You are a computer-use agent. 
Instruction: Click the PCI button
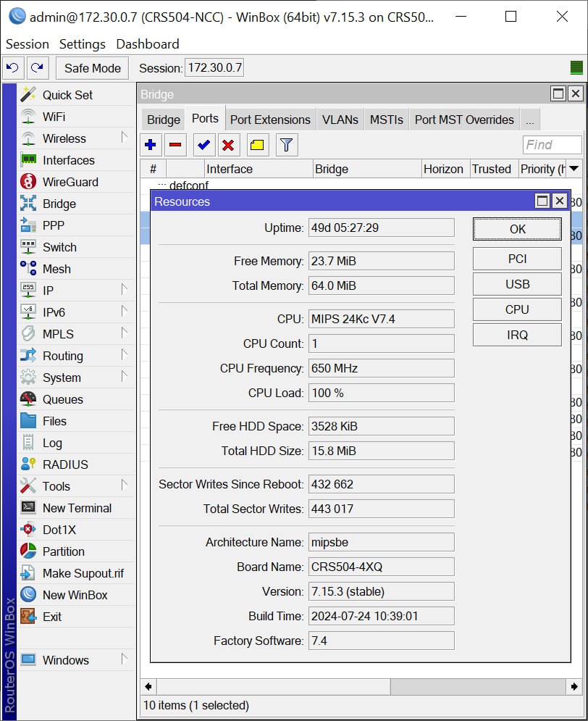coord(517,259)
